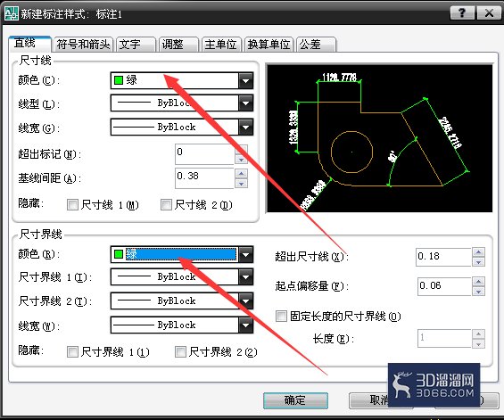Toggle hide 尺寸界线 2(2) checkbox
The width and height of the screenshot is (504, 420).
click(x=180, y=352)
